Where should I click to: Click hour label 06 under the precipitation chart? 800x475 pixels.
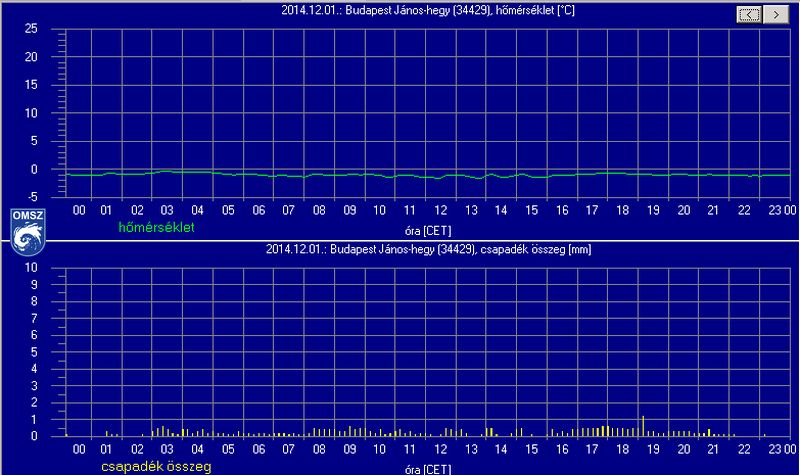pos(259,449)
